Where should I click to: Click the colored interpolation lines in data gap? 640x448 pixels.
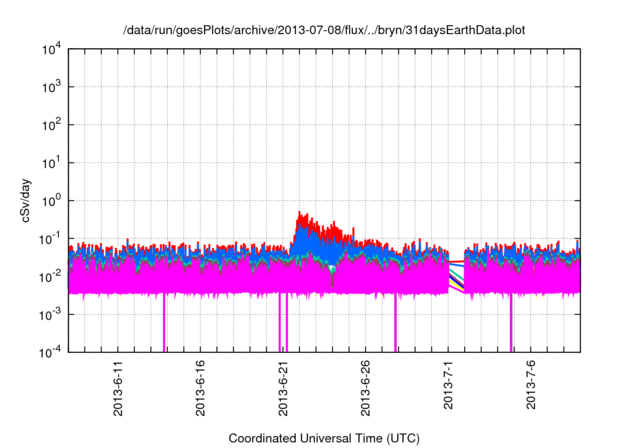(x=456, y=276)
